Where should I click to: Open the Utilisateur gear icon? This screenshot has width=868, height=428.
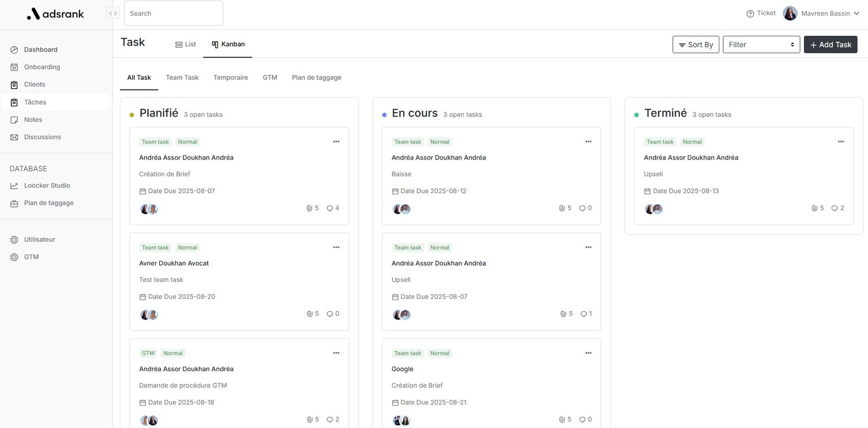pos(14,240)
